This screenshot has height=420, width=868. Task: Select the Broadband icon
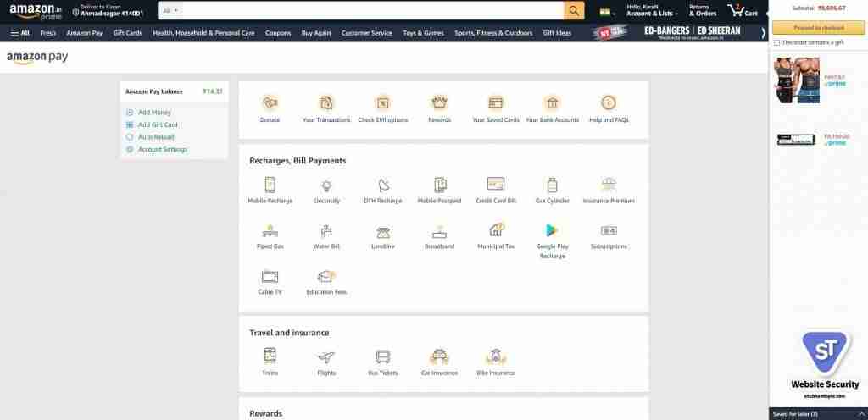[440, 231]
